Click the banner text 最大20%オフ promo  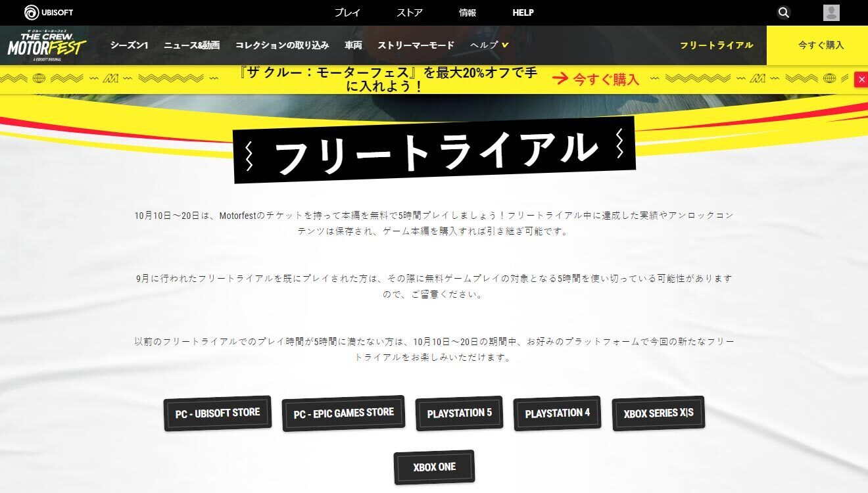pyautogui.click(x=389, y=80)
